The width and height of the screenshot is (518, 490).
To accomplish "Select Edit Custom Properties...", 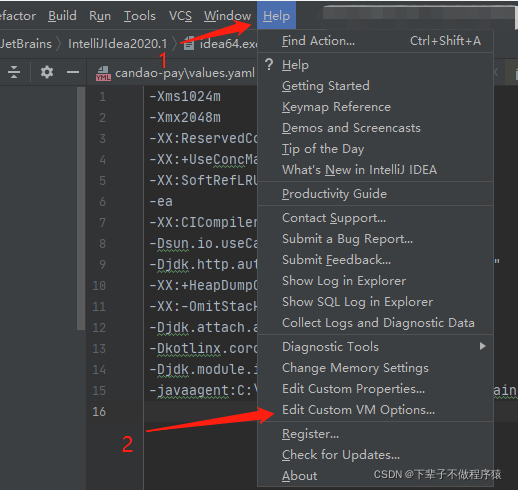I will (375, 389).
